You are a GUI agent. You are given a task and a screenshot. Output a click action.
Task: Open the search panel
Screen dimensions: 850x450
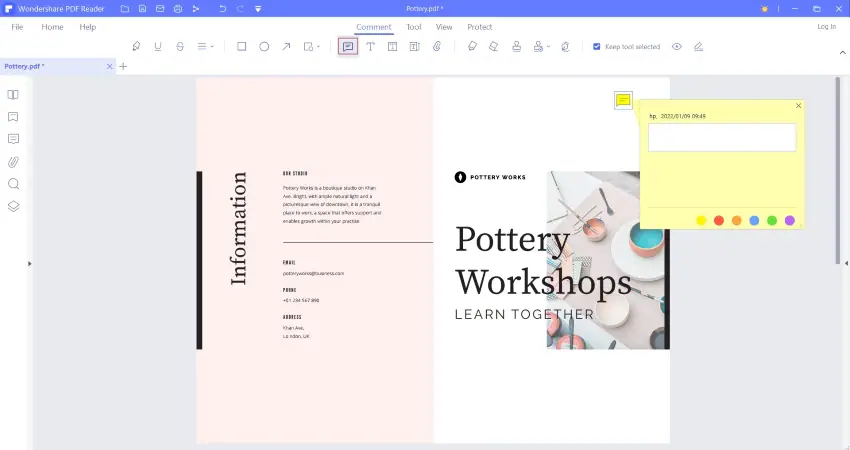pyautogui.click(x=13, y=184)
